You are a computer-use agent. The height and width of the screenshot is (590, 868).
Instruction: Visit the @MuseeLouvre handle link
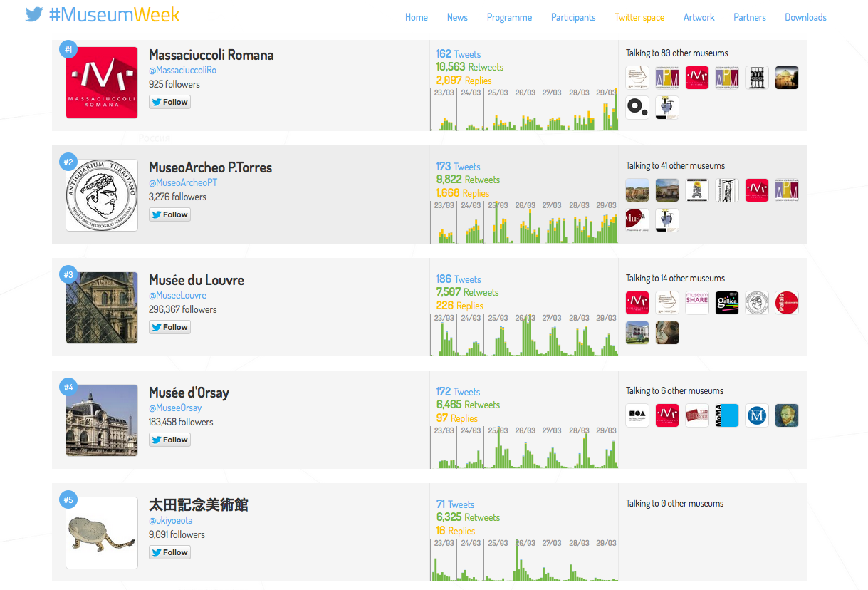pyautogui.click(x=177, y=295)
